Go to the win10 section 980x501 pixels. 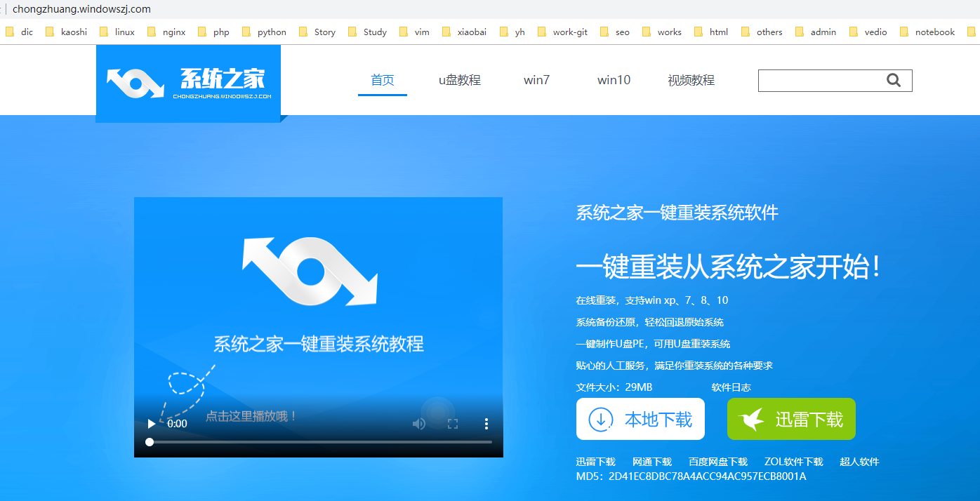614,80
